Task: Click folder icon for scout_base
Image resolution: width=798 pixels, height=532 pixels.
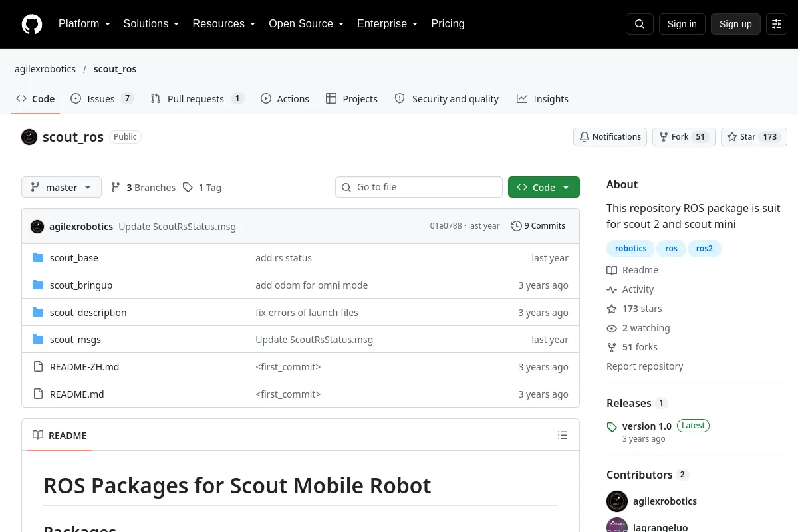Action: pyautogui.click(x=38, y=258)
